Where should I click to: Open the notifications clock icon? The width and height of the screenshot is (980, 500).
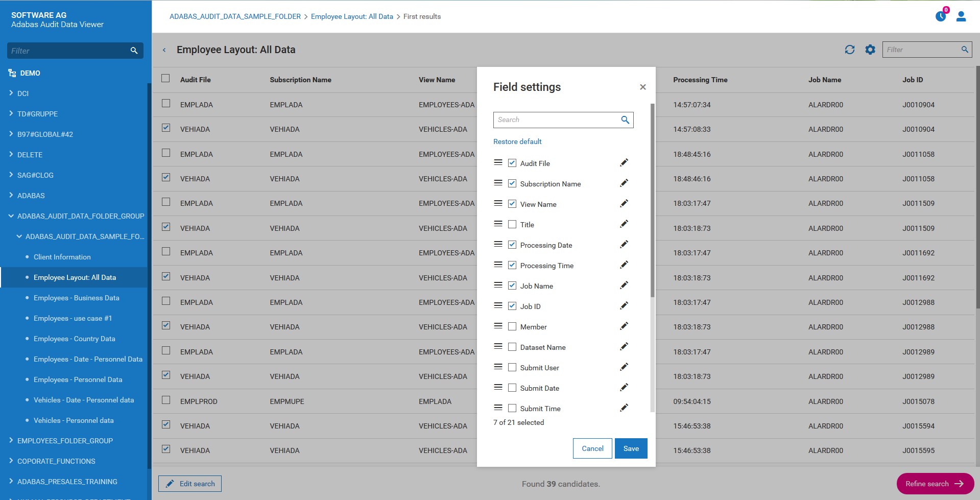[x=941, y=16]
